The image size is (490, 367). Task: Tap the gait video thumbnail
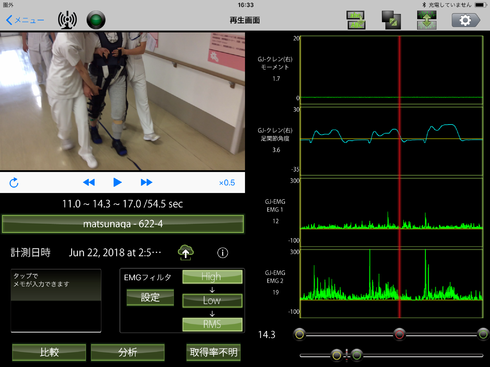(122, 101)
